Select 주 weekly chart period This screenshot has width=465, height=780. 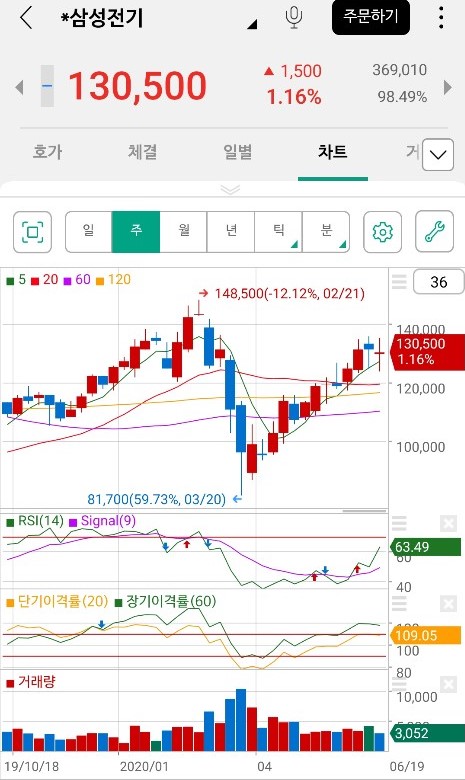[x=136, y=231]
